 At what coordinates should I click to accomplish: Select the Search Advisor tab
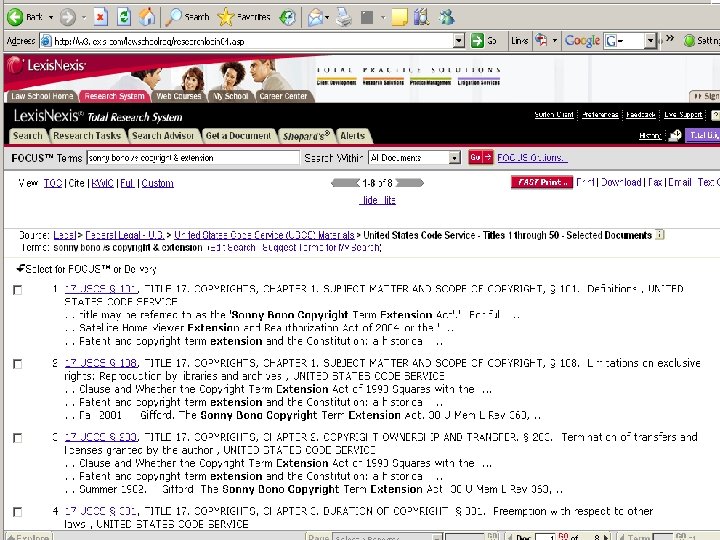coord(163,135)
